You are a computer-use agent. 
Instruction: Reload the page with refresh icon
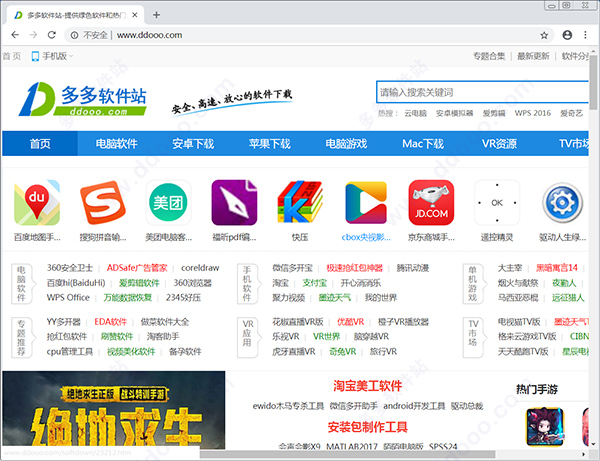click(52, 35)
